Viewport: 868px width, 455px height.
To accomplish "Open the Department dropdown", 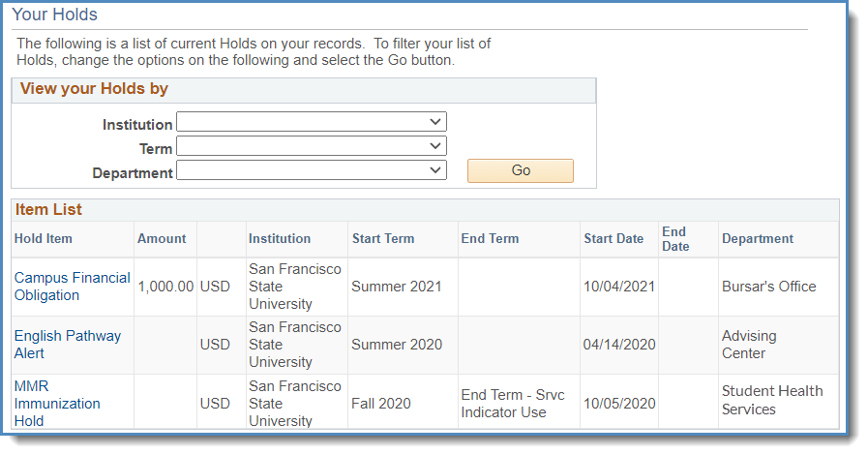I will [x=312, y=170].
